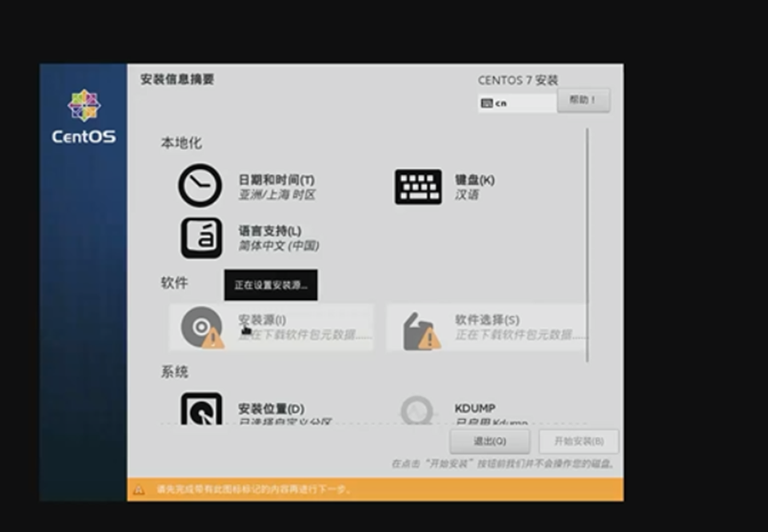The height and width of the screenshot is (532, 768).
Task: Click the 系统 section heading
Action: coord(174,372)
